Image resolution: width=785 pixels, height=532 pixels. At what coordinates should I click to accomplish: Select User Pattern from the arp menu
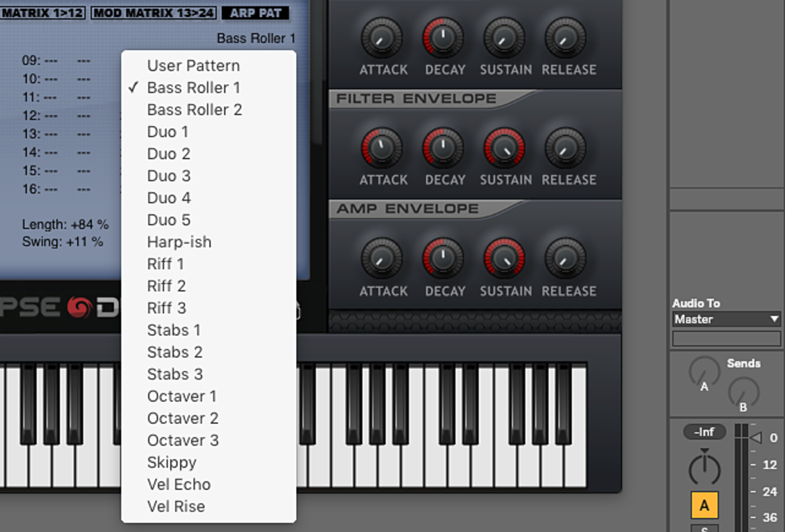[209, 66]
